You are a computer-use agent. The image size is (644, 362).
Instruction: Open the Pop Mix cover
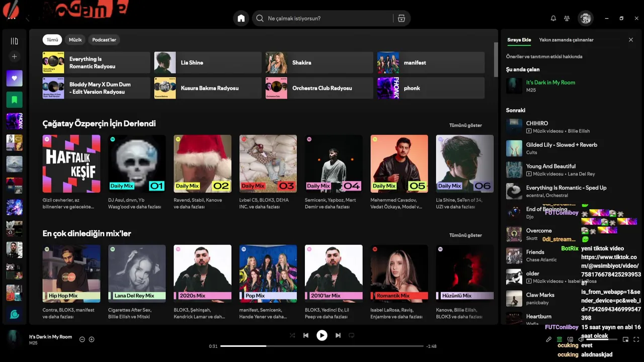(268, 274)
